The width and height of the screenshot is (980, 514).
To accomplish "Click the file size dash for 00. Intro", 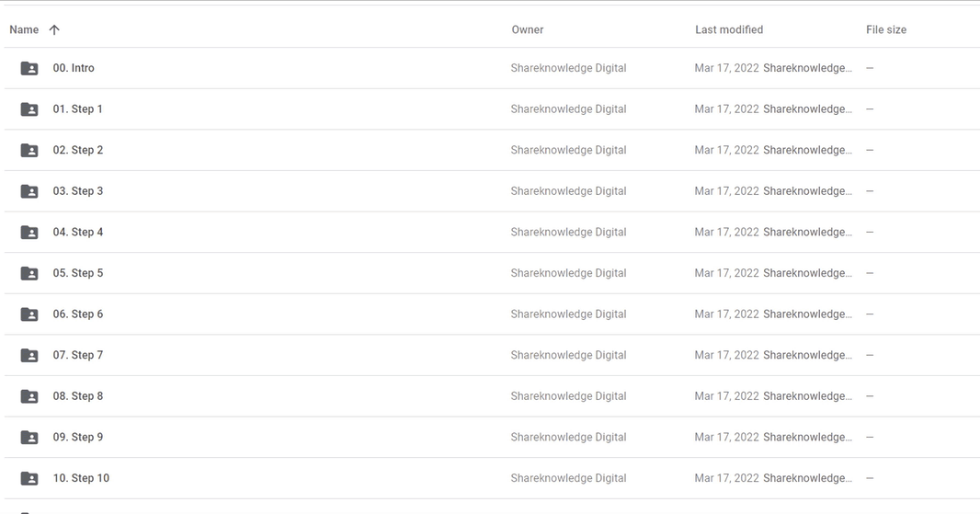I will (870, 68).
